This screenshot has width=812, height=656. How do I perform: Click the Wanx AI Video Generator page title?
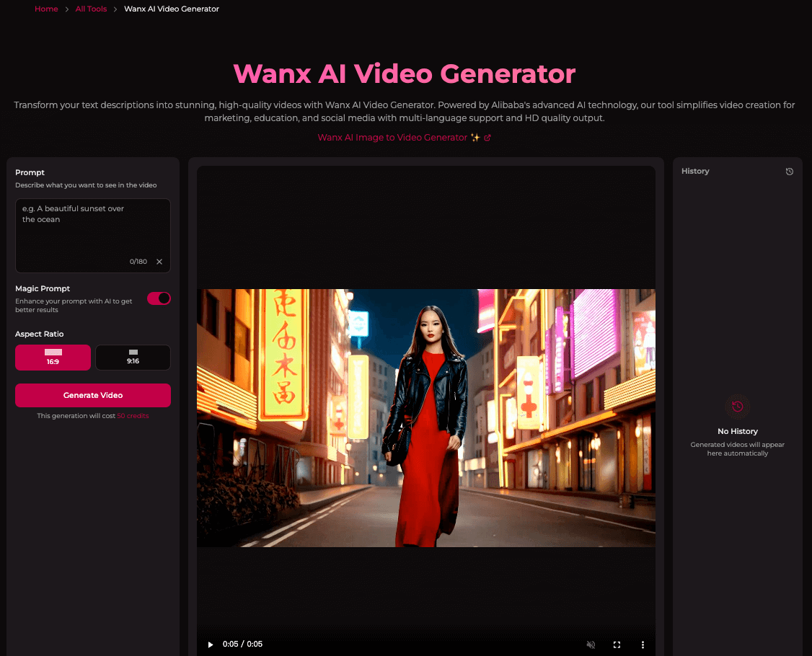click(x=404, y=74)
